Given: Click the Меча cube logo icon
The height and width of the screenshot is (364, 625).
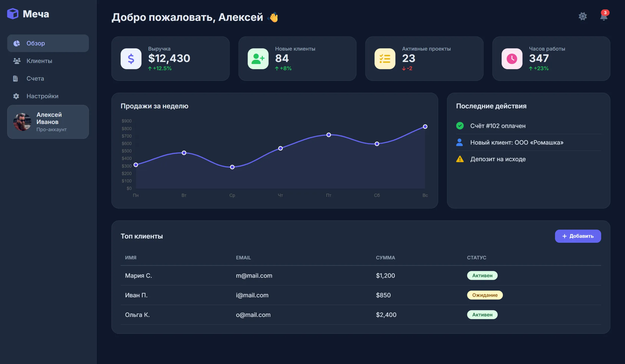Looking at the screenshot, I should (13, 14).
